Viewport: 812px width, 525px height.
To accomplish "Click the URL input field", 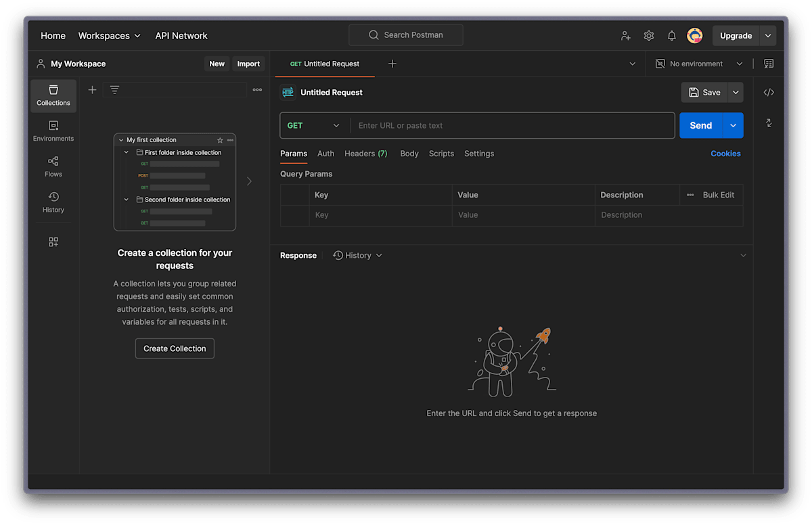I will point(512,125).
